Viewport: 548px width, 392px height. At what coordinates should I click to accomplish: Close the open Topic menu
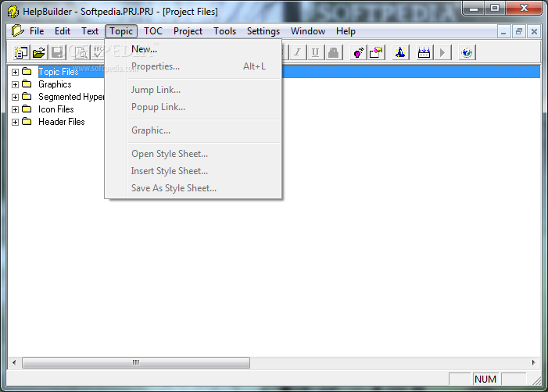121,31
